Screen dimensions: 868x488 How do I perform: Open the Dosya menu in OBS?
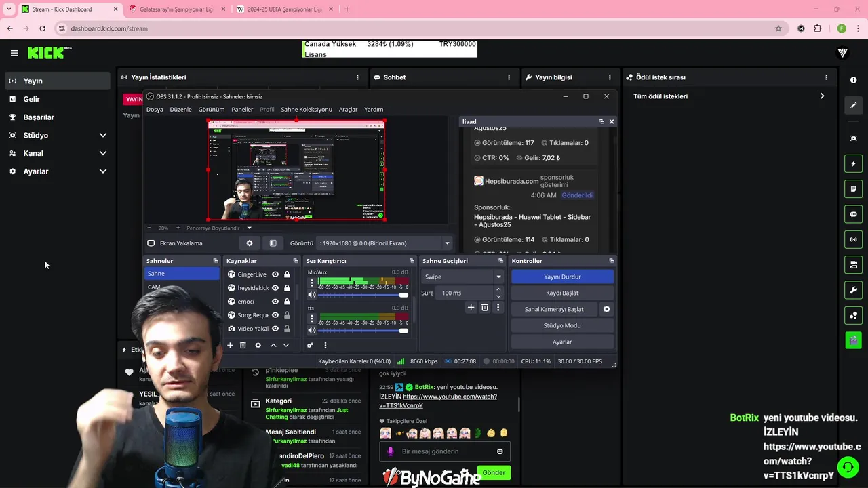[155, 110]
